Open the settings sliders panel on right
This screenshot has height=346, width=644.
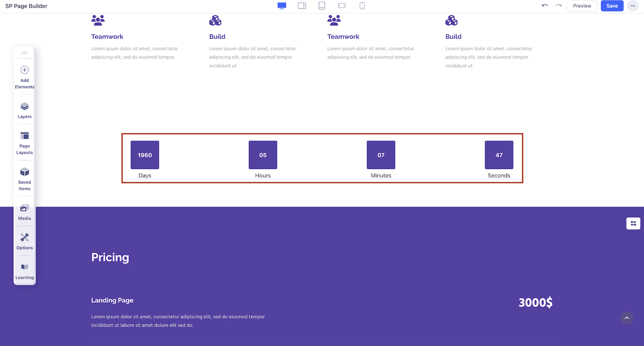(x=633, y=223)
